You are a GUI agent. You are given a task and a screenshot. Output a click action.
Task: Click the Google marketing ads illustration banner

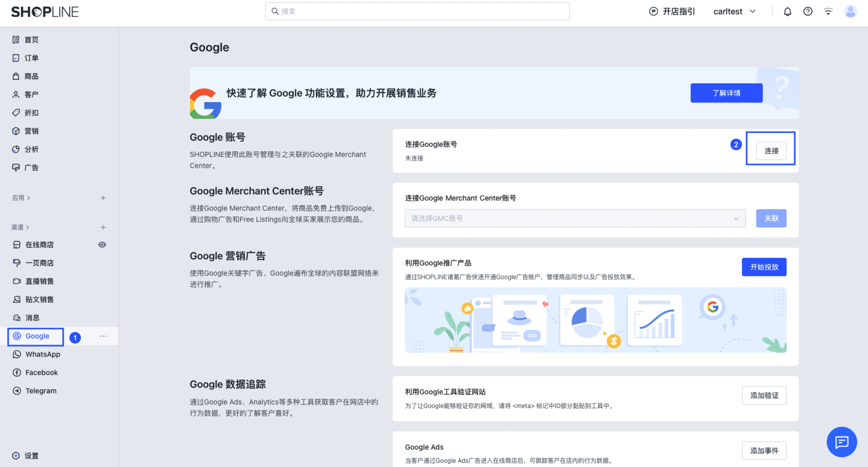click(595, 320)
